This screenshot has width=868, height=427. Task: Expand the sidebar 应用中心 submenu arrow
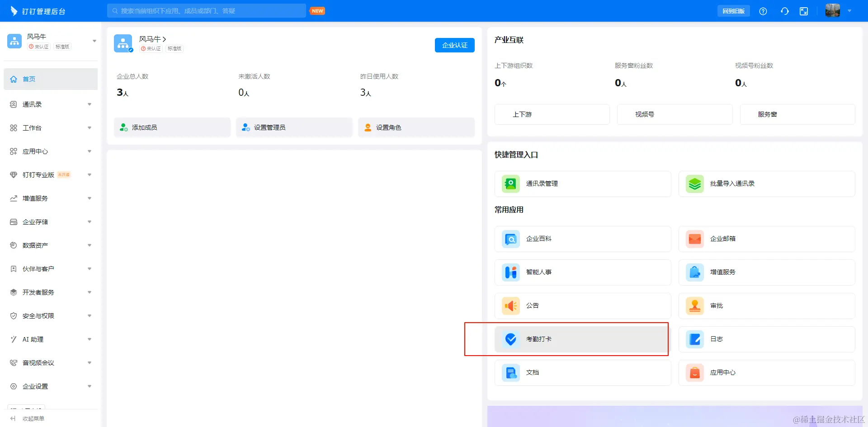90,151
